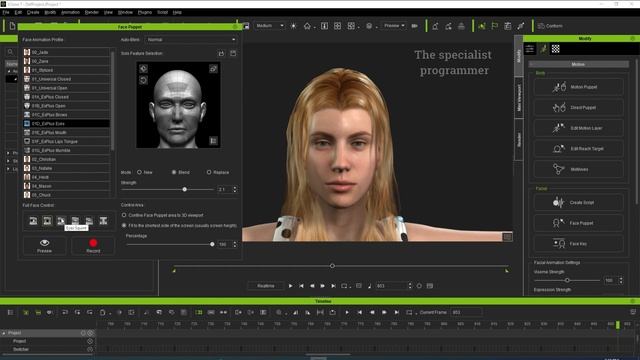Switch to the Modify side tab
The width and height of the screenshot is (640, 360).
pos(519,56)
